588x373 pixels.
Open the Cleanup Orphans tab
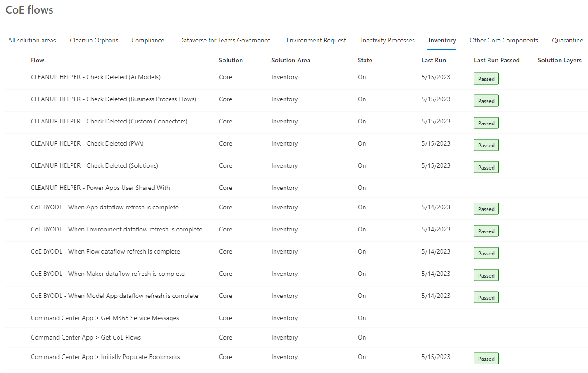pos(94,40)
